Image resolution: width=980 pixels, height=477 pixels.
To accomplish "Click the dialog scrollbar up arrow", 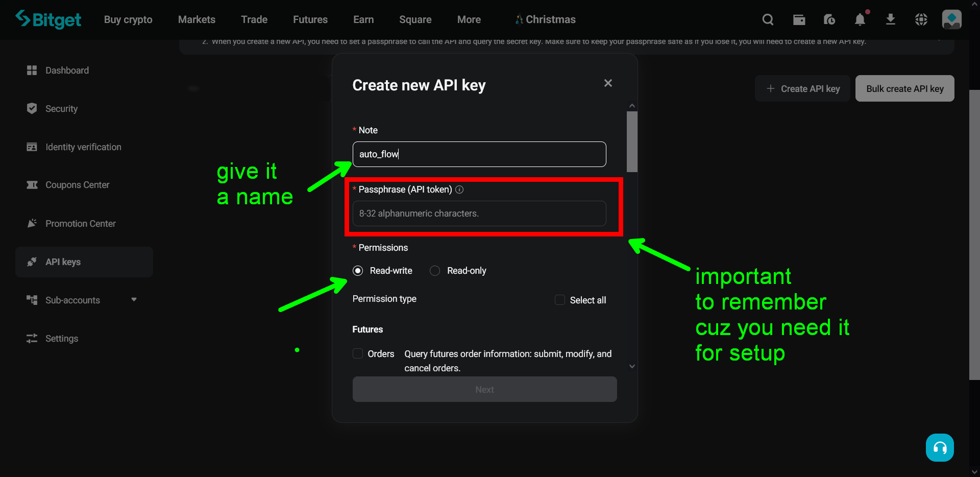I will click(632, 106).
